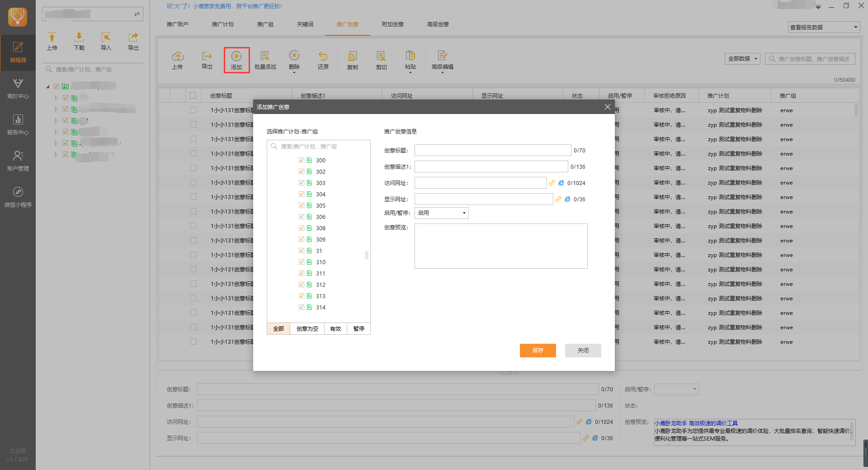The image size is (868, 470).
Task: Open the 启用/暂停 dropdown in the dialog
Action: [x=441, y=213]
